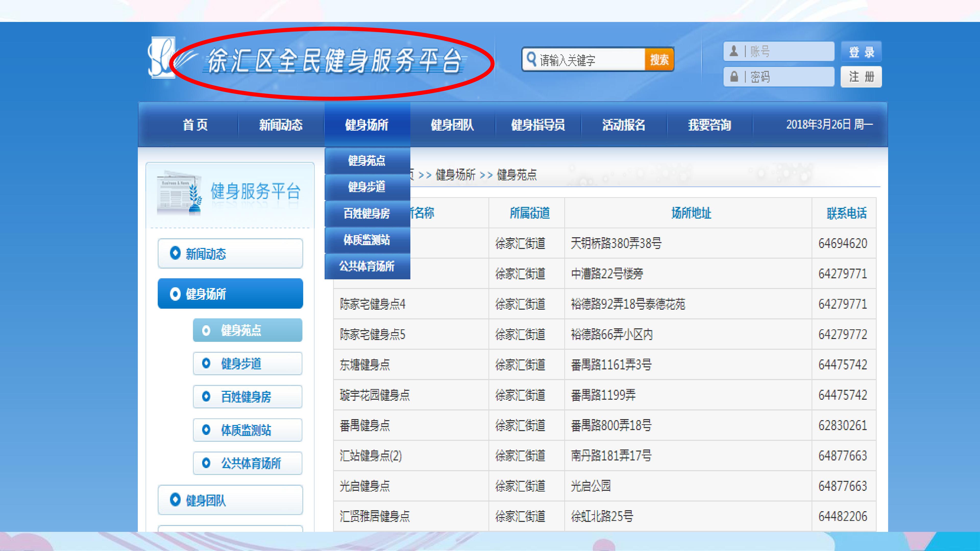Click the bullet icon next to sidebar 公共体育场所
Screen dimensions: 980x551
pos(206,463)
